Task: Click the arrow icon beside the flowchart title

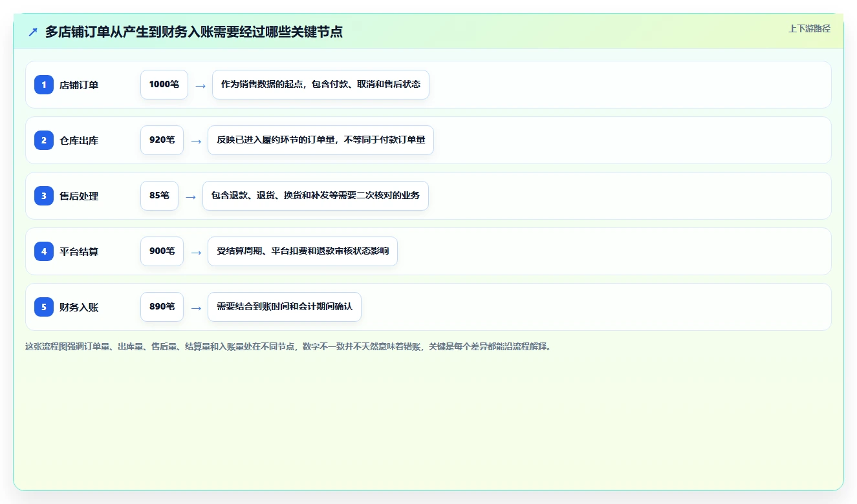Action: [33, 32]
